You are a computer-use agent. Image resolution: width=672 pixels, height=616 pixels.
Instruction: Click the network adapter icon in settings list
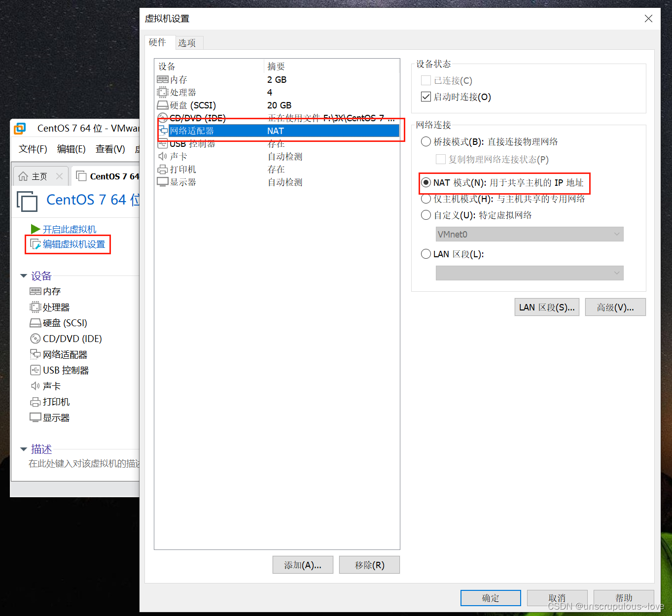click(163, 131)
